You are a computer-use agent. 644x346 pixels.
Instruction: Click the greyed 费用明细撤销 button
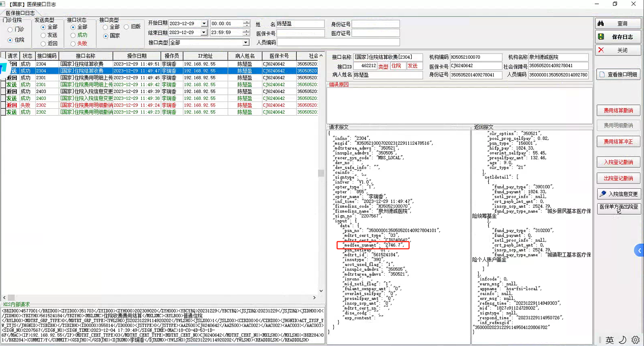pos(618,125)
